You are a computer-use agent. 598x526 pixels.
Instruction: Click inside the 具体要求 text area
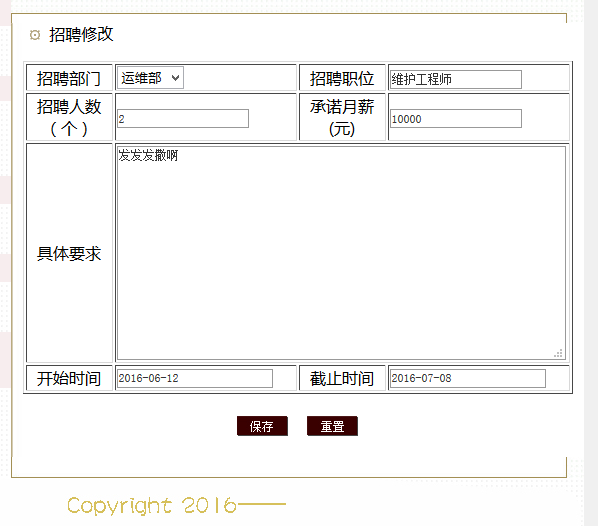(x=341, y=253)
